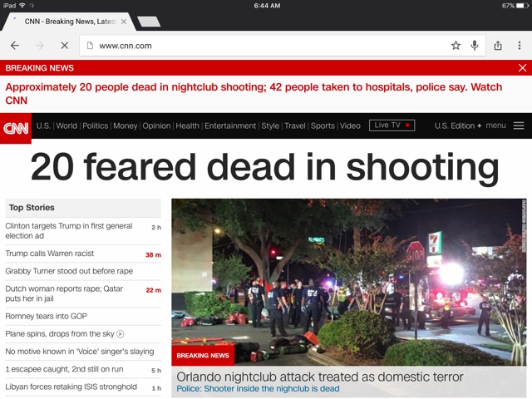Open Grabby Turner stood out story

69,271
